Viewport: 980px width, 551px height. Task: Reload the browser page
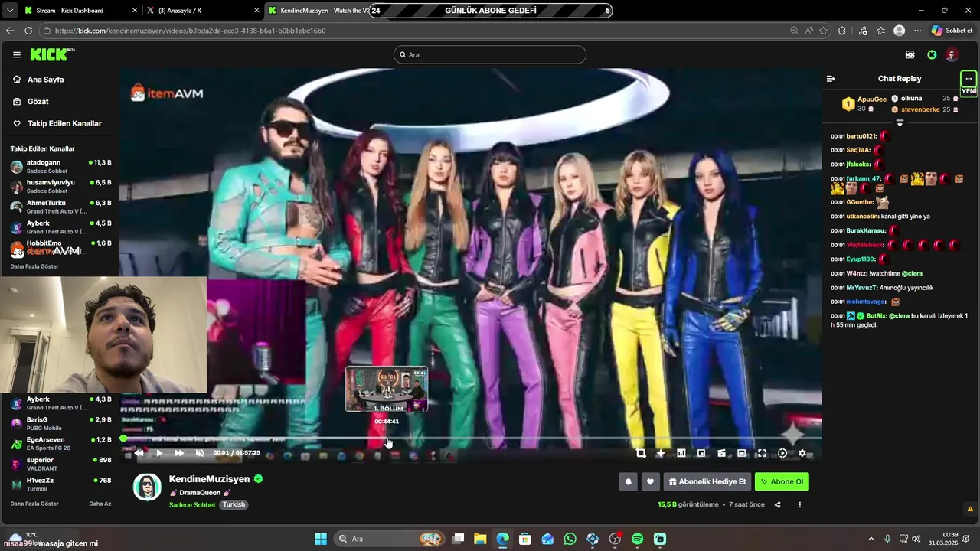(28, 31)
